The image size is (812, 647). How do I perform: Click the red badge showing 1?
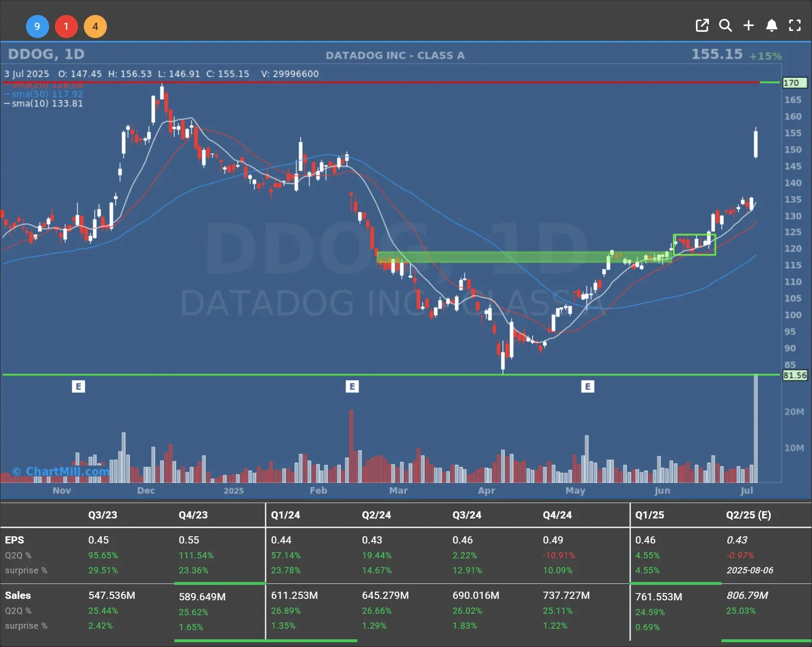(x=66, y=26)
